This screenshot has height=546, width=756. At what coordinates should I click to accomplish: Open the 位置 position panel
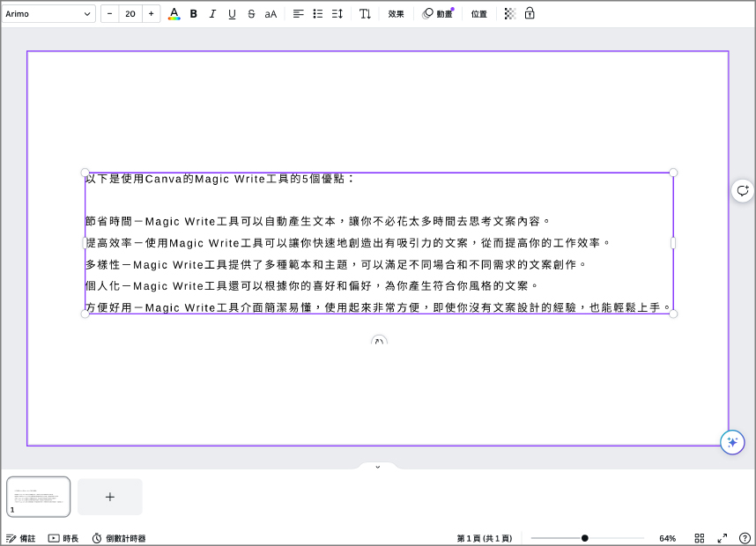(x=478, y=14)
